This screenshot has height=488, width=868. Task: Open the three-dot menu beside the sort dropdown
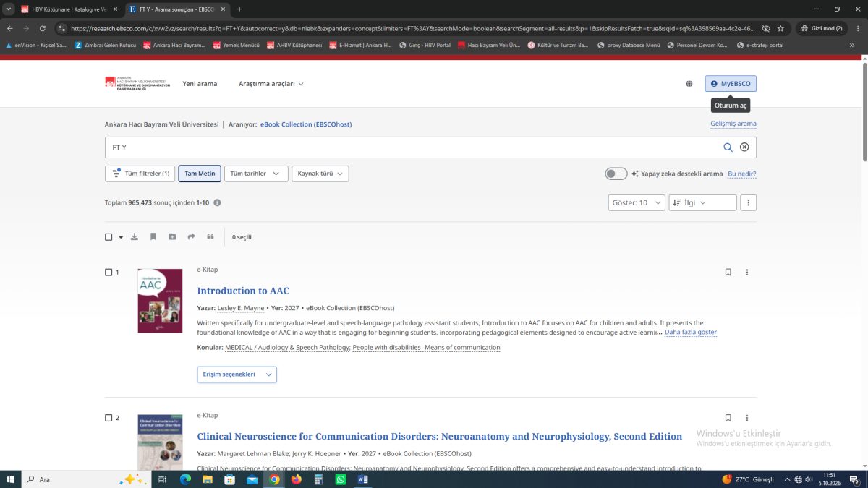749,203
